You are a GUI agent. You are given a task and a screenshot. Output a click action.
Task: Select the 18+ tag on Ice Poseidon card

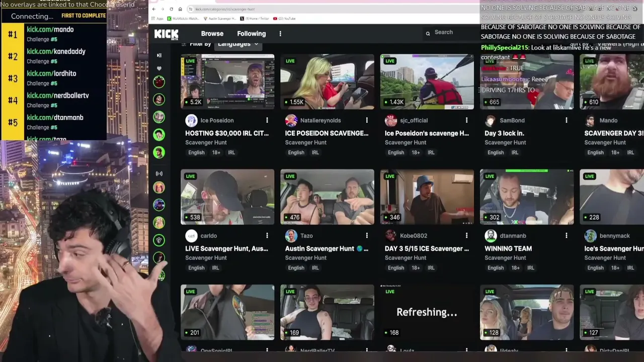click(216, 152)
